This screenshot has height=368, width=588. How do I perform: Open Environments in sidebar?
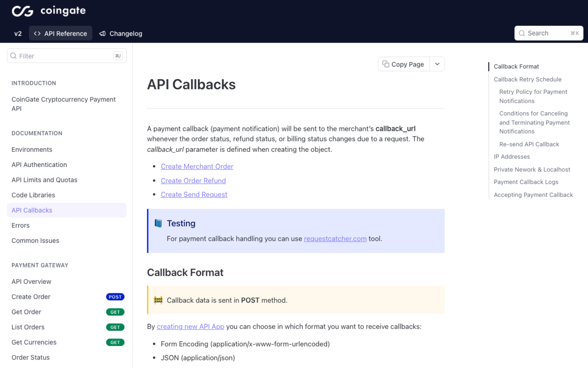(x=67, y=150)
